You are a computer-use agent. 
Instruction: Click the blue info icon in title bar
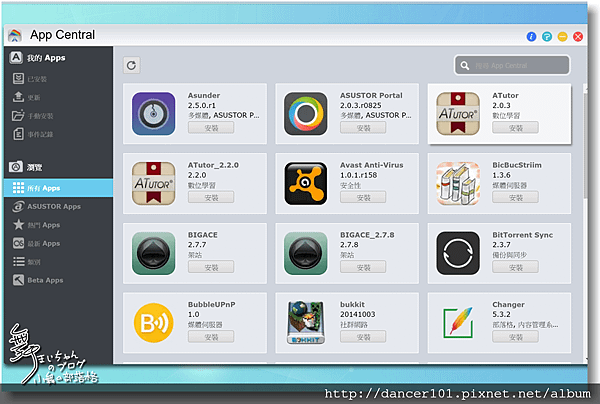coord(531,36)
